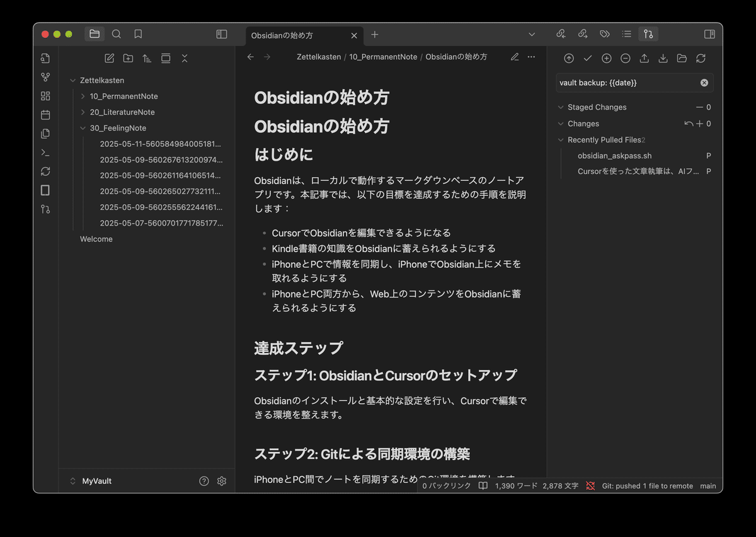Open the quick switcher in the left ribbon

pyautogui.click(x=45, y=59)
